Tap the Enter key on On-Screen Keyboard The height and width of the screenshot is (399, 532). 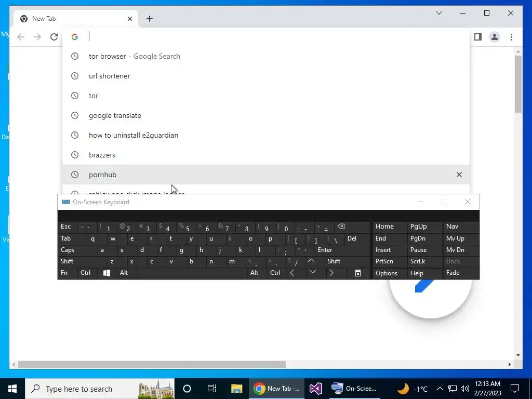click(343, 250)
